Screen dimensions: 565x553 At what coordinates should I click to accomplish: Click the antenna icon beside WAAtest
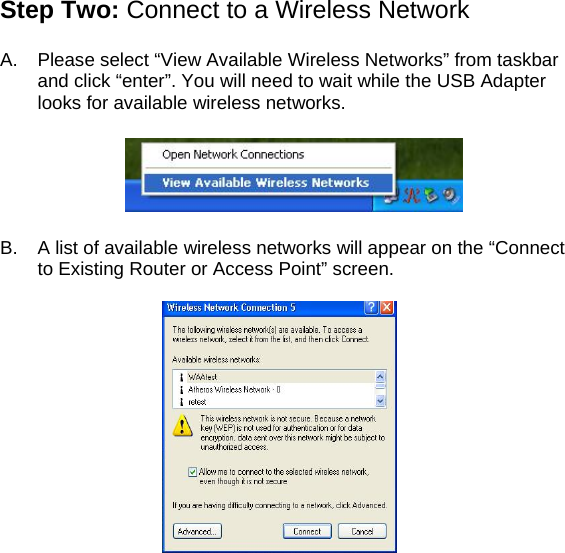pyautogui.click(x=182, y=377)
